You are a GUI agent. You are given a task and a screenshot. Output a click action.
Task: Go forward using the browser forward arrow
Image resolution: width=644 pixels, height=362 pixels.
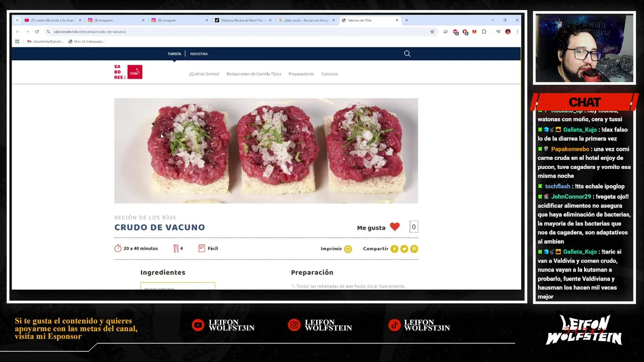(27, 32)
